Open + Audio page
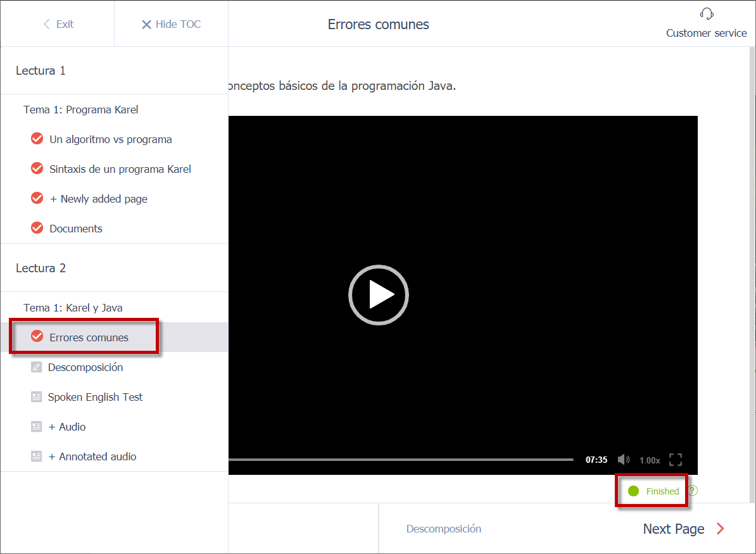Image resolution: width=756 pixels, height=554 pixels. point(66,427)
